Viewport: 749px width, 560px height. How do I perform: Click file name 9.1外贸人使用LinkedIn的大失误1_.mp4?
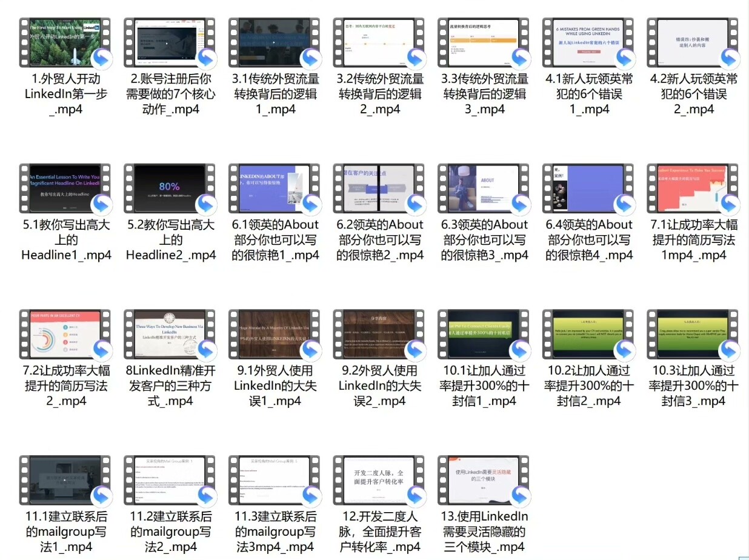[x=275, y=386]
